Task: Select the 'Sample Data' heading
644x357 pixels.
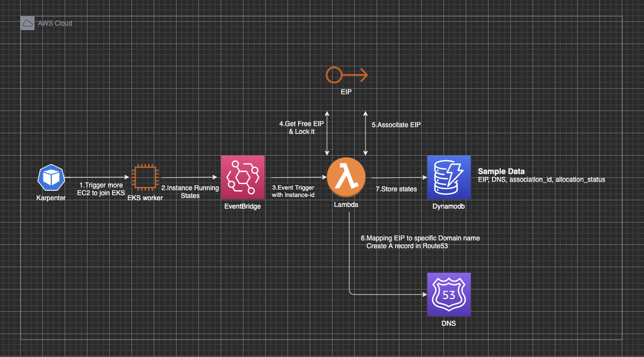Action: (501, 171)
